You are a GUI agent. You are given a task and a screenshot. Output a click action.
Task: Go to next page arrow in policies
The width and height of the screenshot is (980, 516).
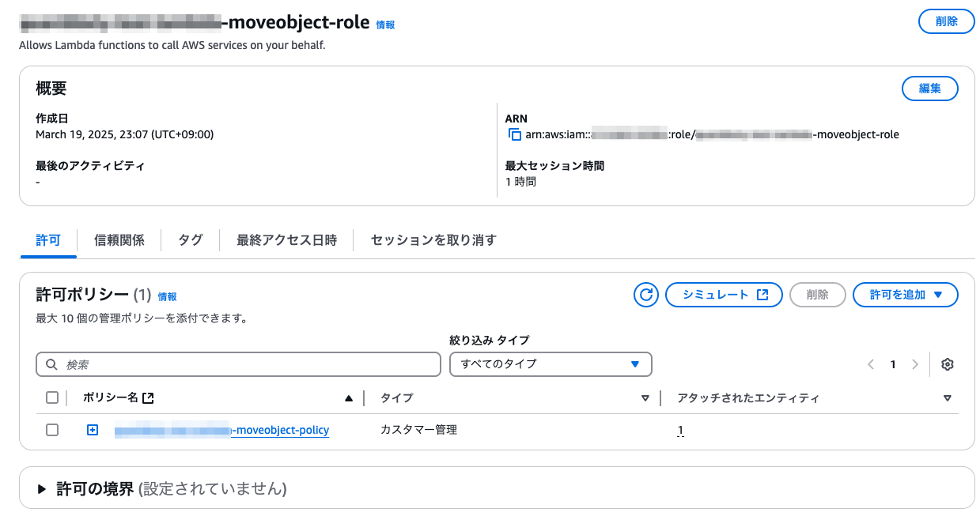(915, 364)
